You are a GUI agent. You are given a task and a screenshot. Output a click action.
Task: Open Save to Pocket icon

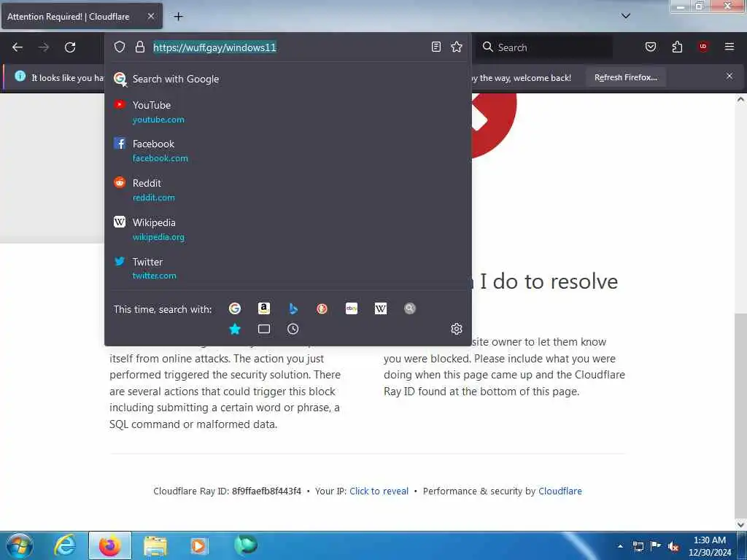click(x=650, y=47)
